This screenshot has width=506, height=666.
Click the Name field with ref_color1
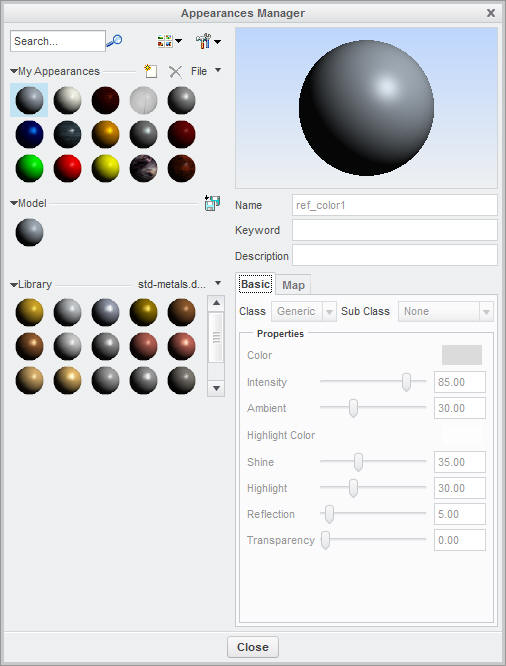pos(395,205)
